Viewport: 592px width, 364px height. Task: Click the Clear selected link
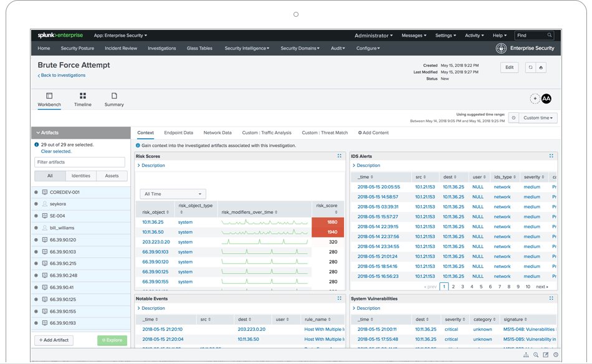click(x=56, y=151)
